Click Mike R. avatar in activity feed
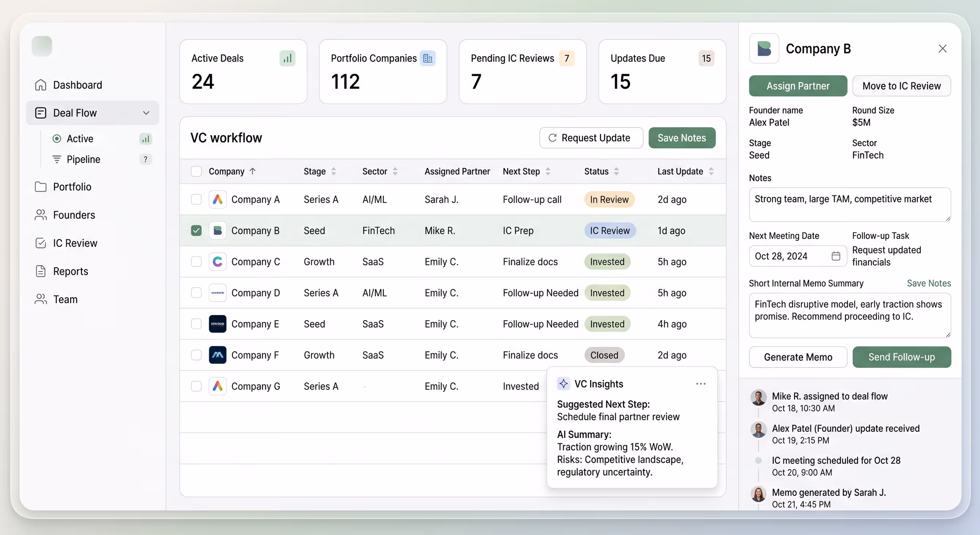 [x=758, y=398]
